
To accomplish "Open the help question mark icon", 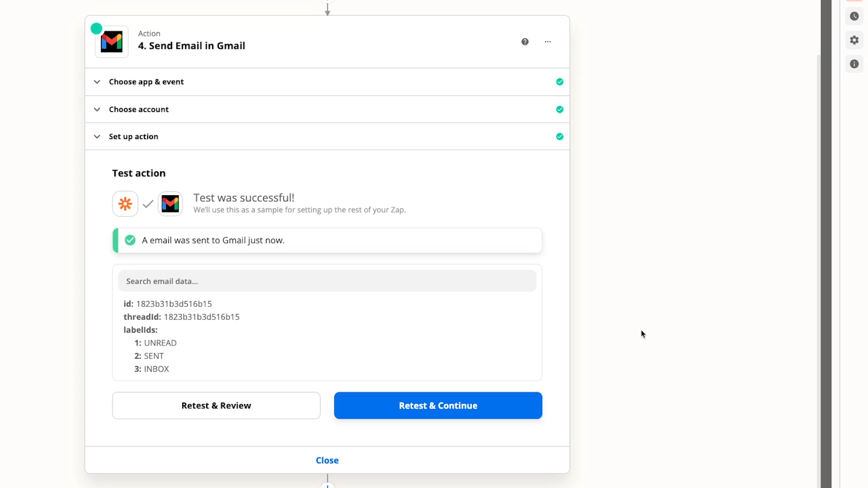I will coord(525,42).
